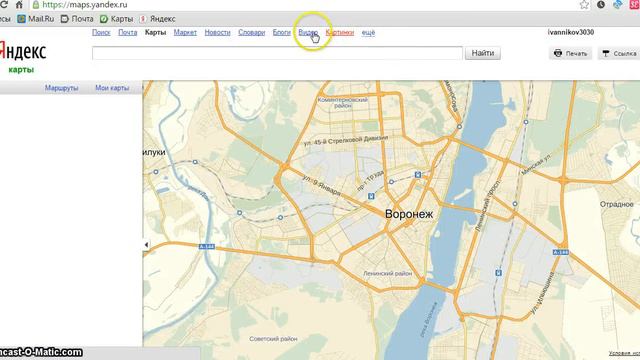
Task: Bookmark this page with the star icon
Action: click(584, 5)
